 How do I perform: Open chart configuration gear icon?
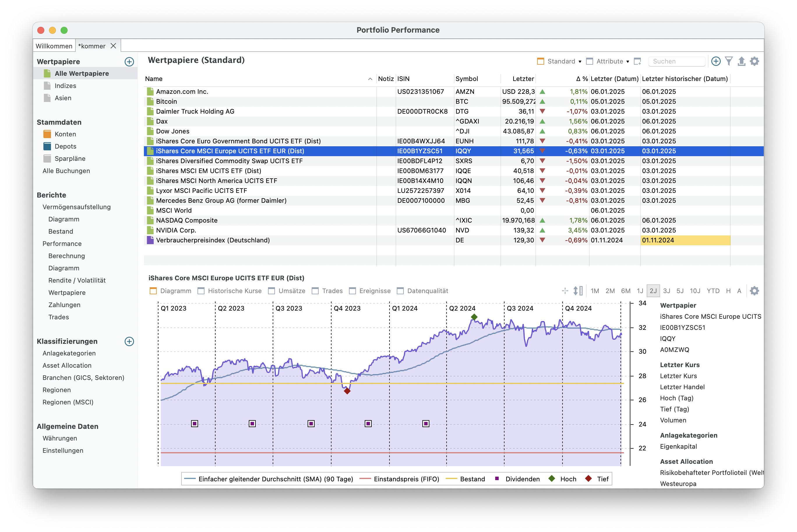(x=754, y=291)
